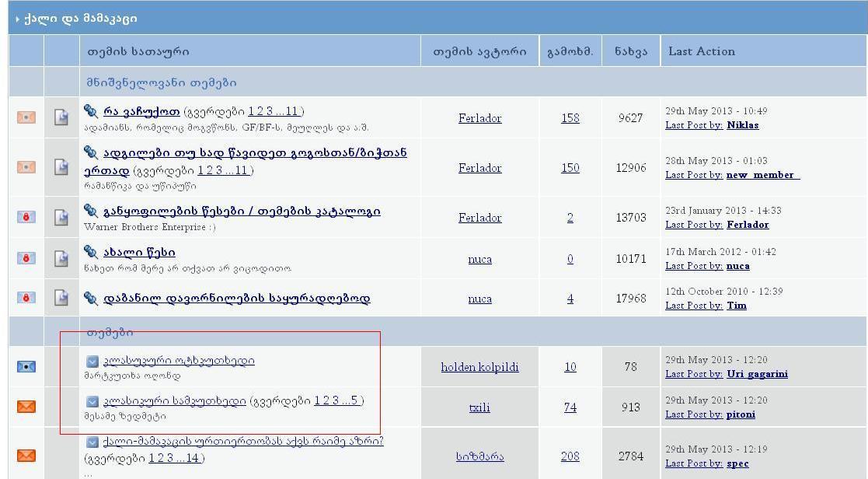Open last poster Uri gagarini's profile

[758, 374]
